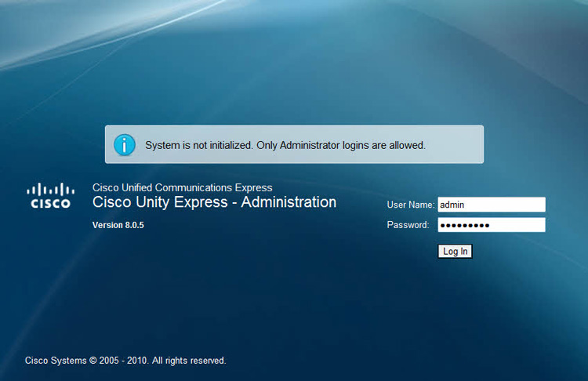
Task: Click the 'Password:' label
Action: coord(408,225)
